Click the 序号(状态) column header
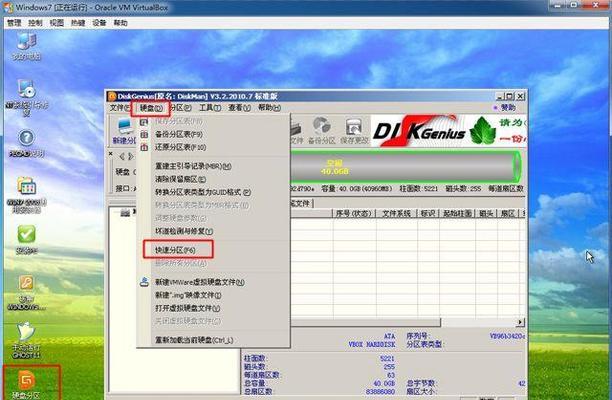The height and width of the screenshot is (400, 612). coord(354,213)
